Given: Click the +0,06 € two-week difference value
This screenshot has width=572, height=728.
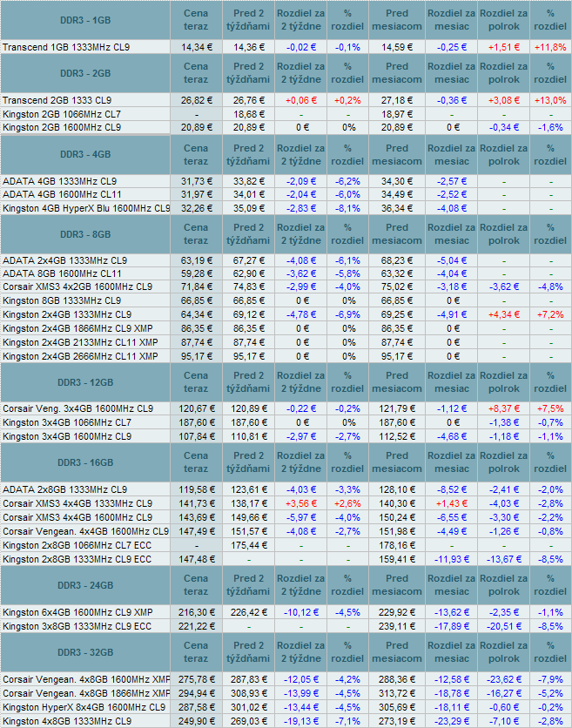Looking at the screenshot, I should [x=301, y=100].
